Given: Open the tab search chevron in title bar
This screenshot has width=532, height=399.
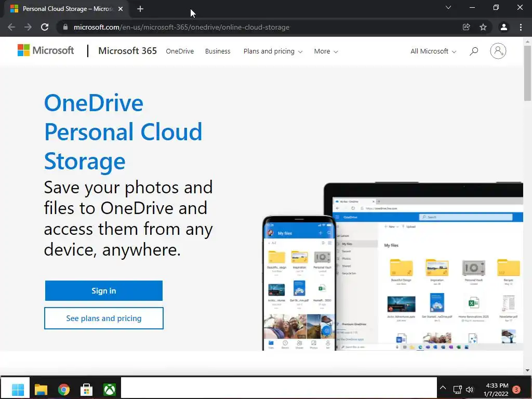Looking at the screenshot, I should 448,7.
